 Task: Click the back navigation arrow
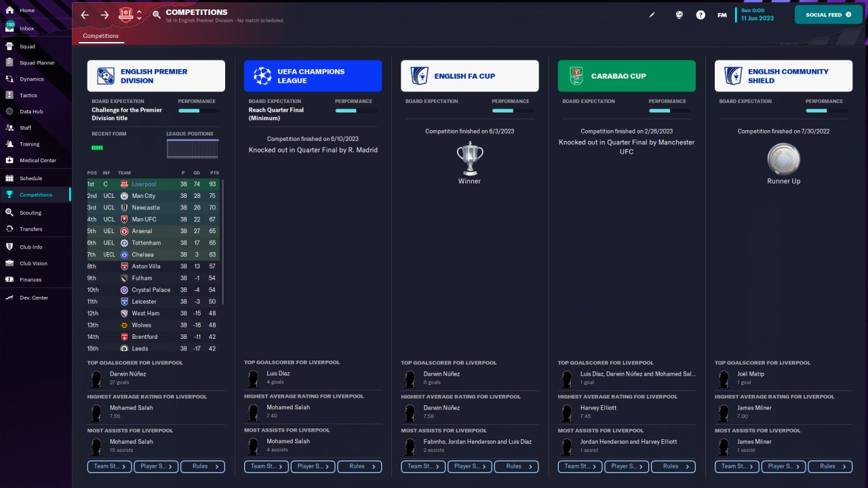(x=85, y=15)
